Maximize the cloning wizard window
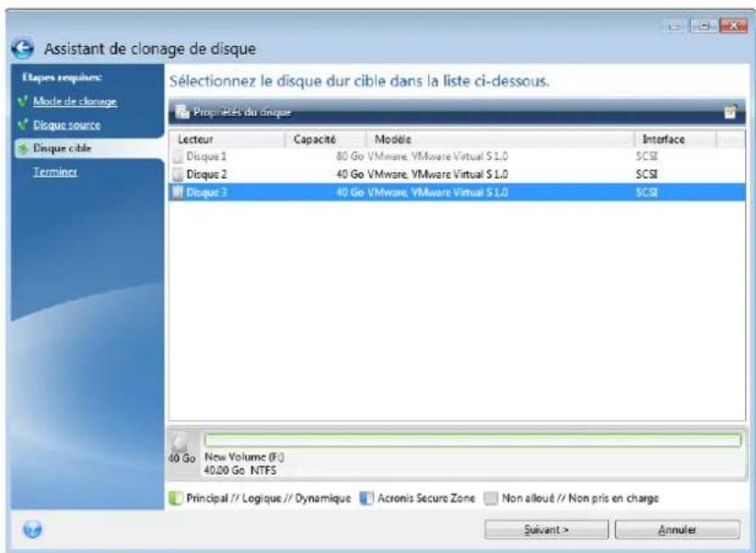The height and width of the screenshot is (553, 756). [704, 26]
